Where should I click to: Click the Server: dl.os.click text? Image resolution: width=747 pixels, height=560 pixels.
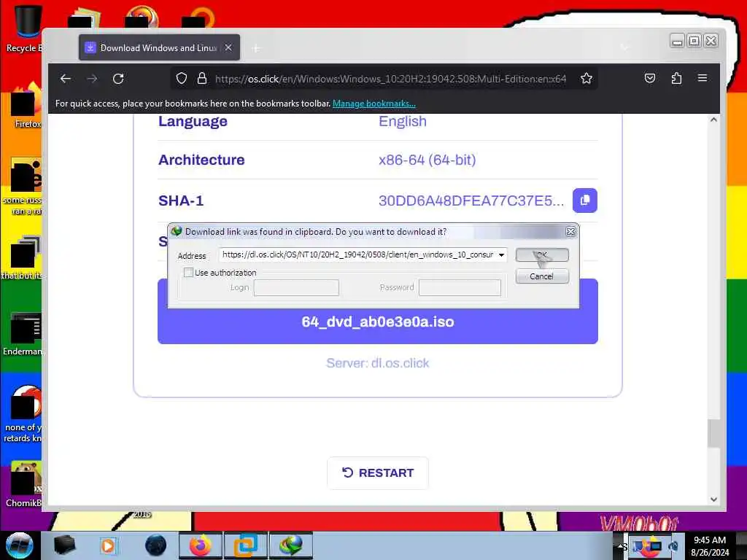(378, 363)
